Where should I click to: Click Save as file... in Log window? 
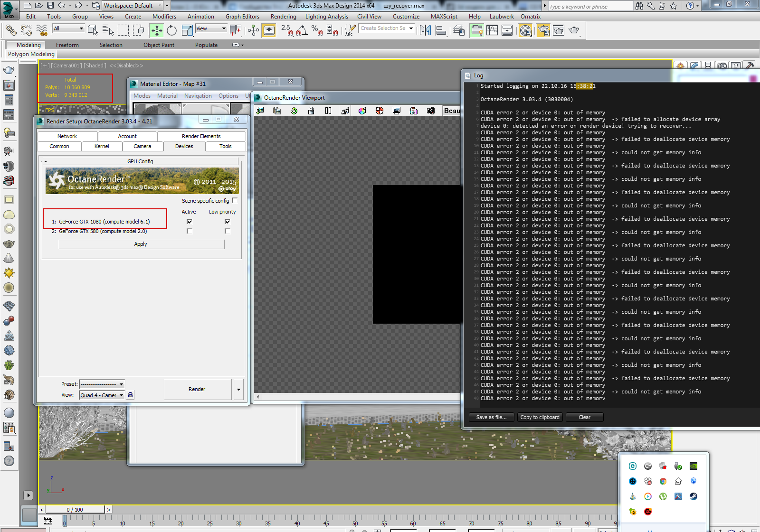pyautogui.click(x=491, y=417)
